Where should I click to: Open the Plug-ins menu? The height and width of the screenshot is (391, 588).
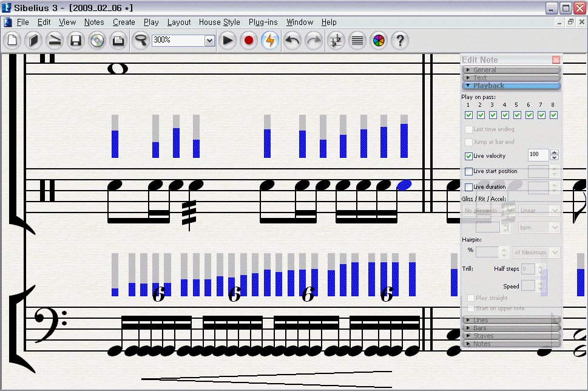pyautogui.click(x=263, y=22)
